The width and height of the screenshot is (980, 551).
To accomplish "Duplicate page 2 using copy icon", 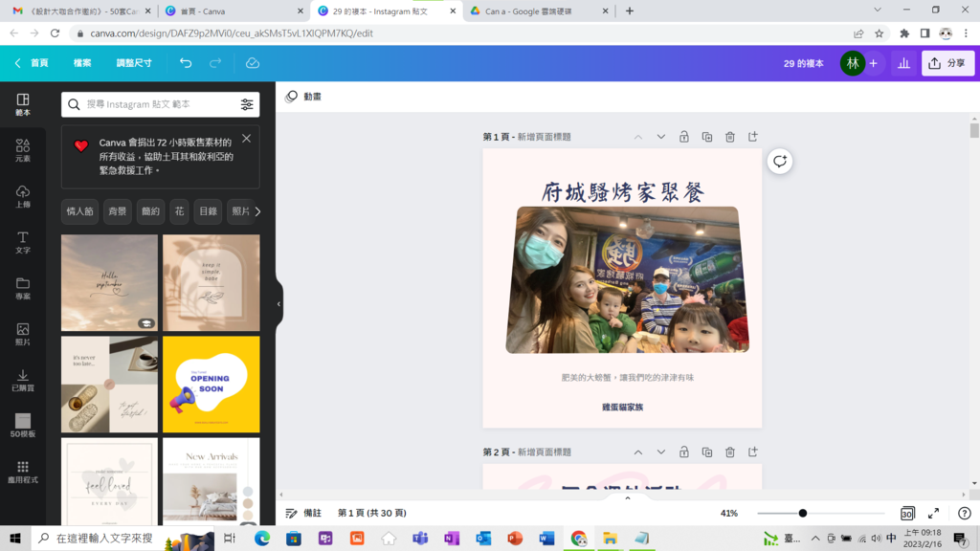I will pyautogui.click(x=707, y=452).
